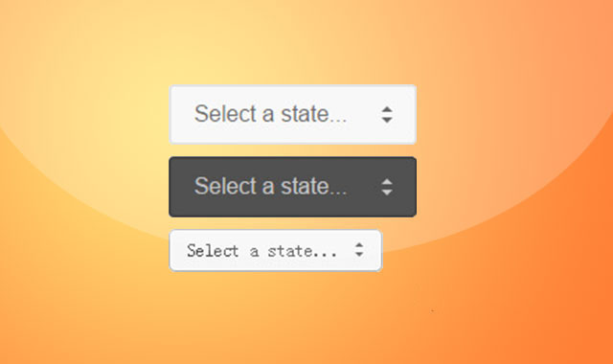The width and height of the screenshot is (613, 364).
Task: Click the downward triangle in the dark dropdown
Action: (387, 192)
